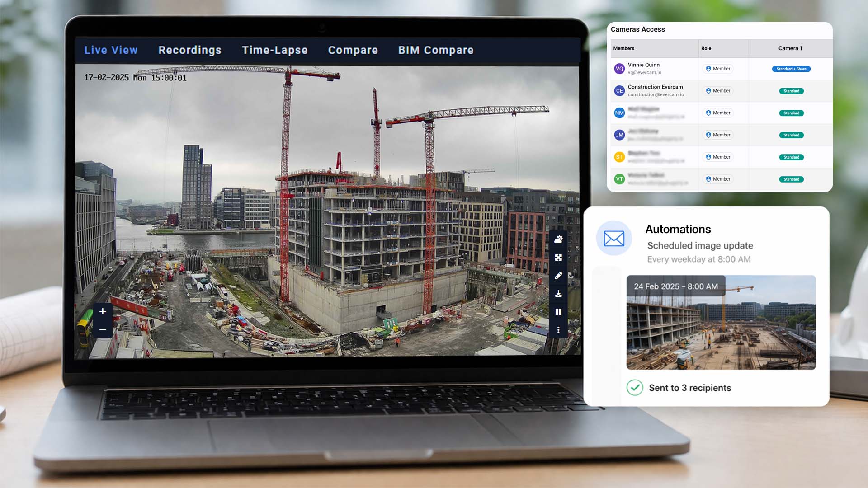The height and width of the screenshot is (488, 868).
Task: Download the current snapshot
Action: (558, 294)
